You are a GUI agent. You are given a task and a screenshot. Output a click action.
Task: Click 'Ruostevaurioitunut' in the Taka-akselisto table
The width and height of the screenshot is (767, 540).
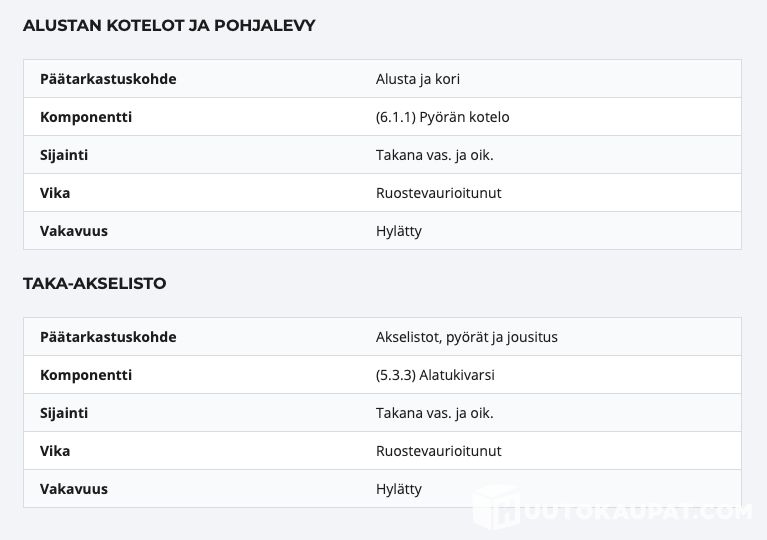tap(439, 451)
